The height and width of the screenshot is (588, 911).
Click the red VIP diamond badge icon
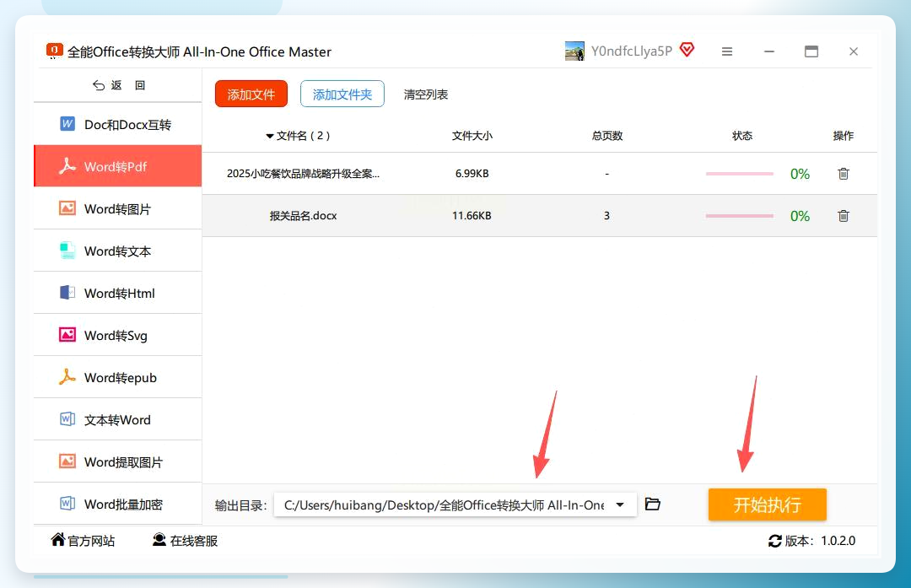(687, 50)
